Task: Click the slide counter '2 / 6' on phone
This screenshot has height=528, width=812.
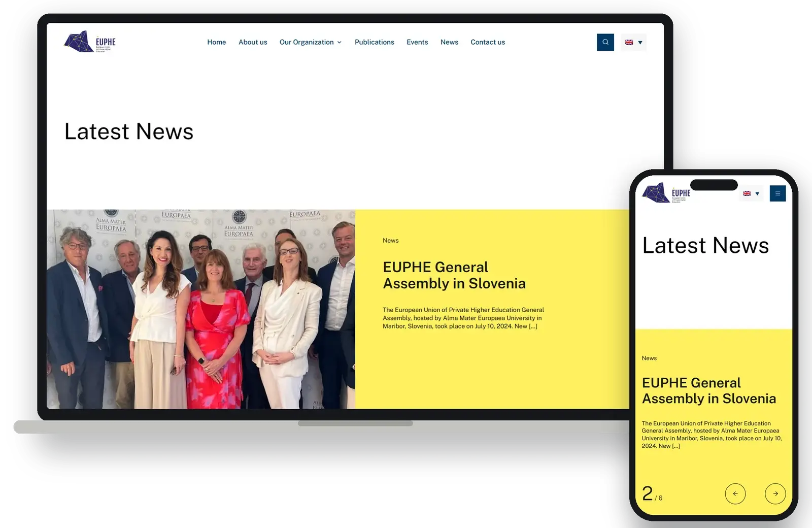Action: point(652,494)
